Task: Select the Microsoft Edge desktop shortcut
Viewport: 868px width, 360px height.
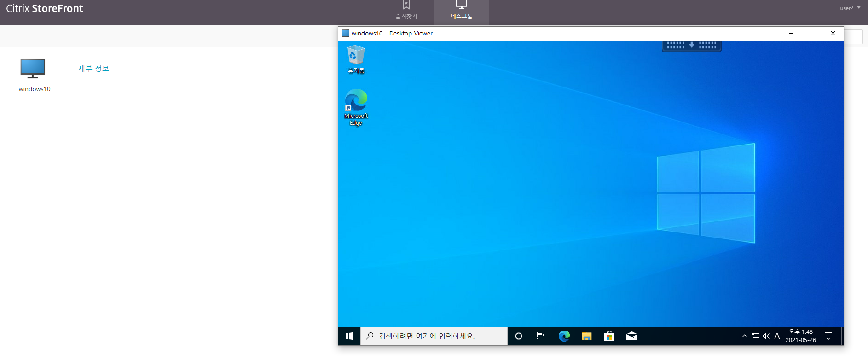Action: 356,107
